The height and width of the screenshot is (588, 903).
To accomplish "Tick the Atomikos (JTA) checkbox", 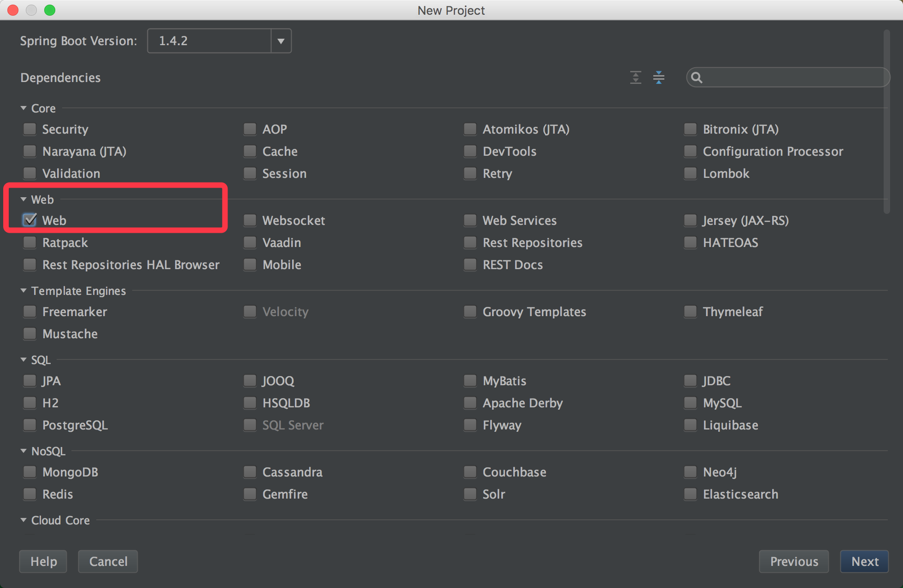I will coord(470,129).
